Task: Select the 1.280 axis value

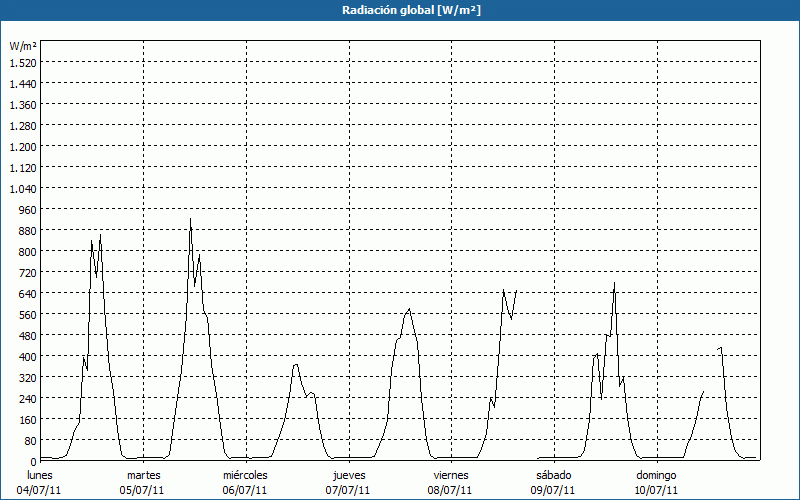Action: [23, 126]
